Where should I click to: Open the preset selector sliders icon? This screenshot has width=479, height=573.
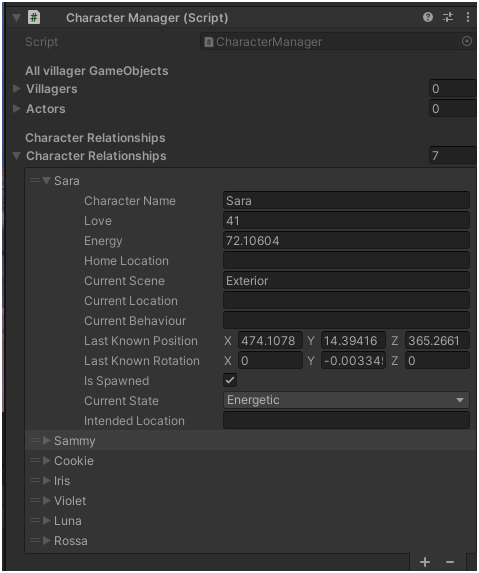tap(448, 17)
